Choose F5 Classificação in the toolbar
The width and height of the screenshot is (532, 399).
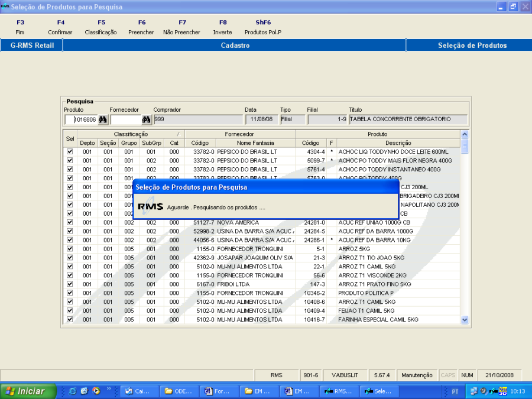tap(100, 27)
